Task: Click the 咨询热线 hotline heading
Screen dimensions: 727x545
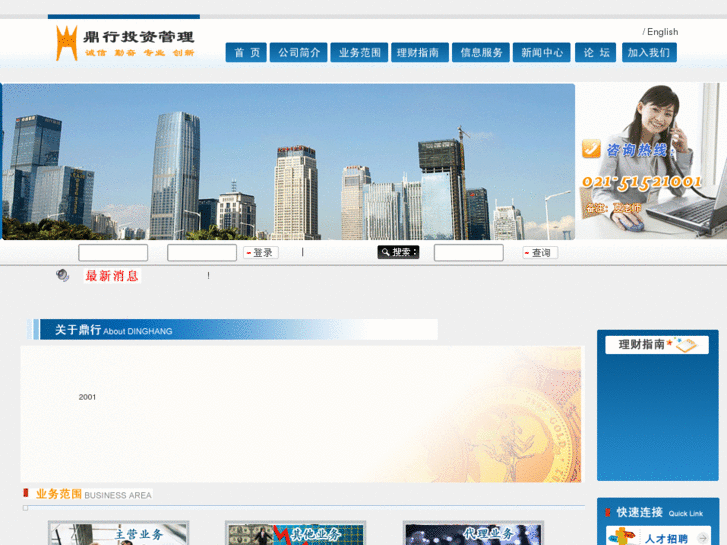Action: [638, 150]
